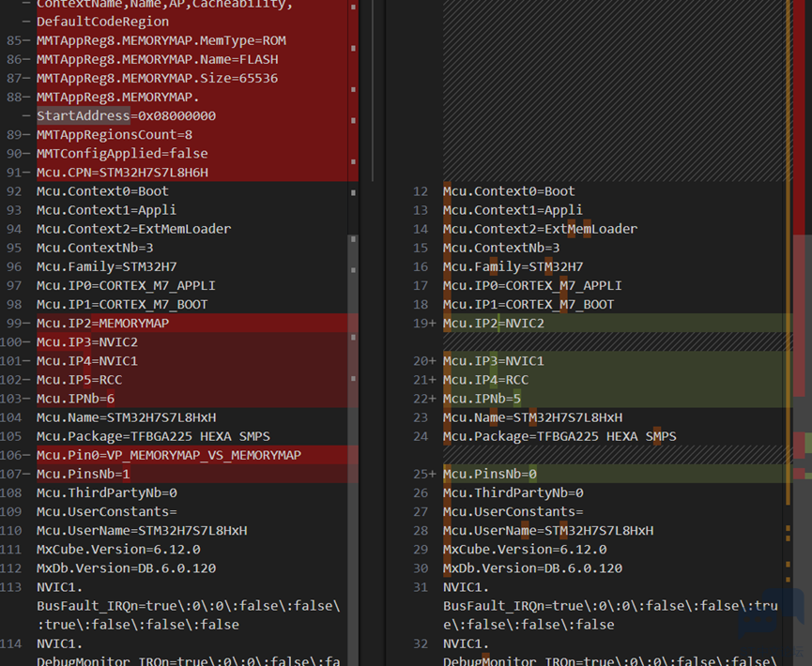
Task: Click left line Mcu.IP3=NVIC2
Action: click(x=87, y=341)
